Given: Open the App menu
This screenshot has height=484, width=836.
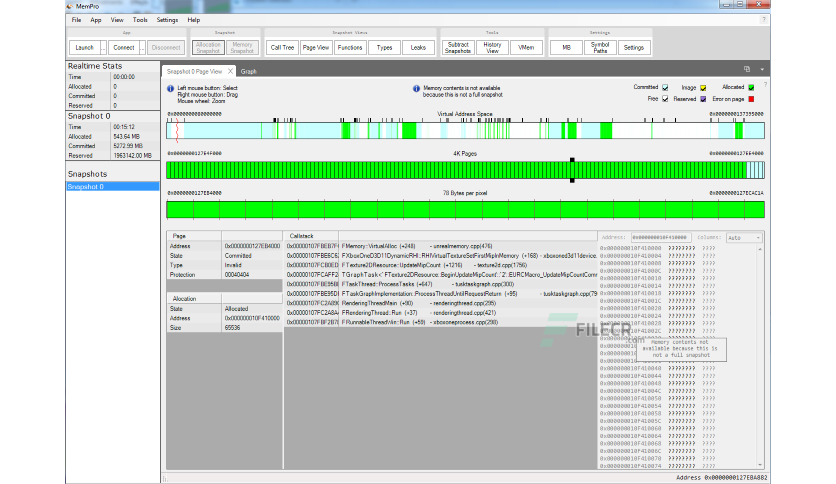Looking at the screenshot, I should tap(95, 20).
